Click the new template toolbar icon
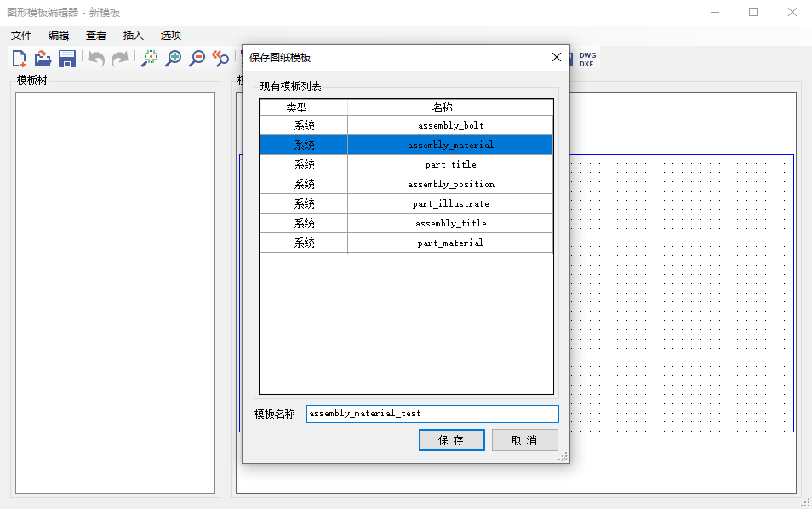 [20, 59]
